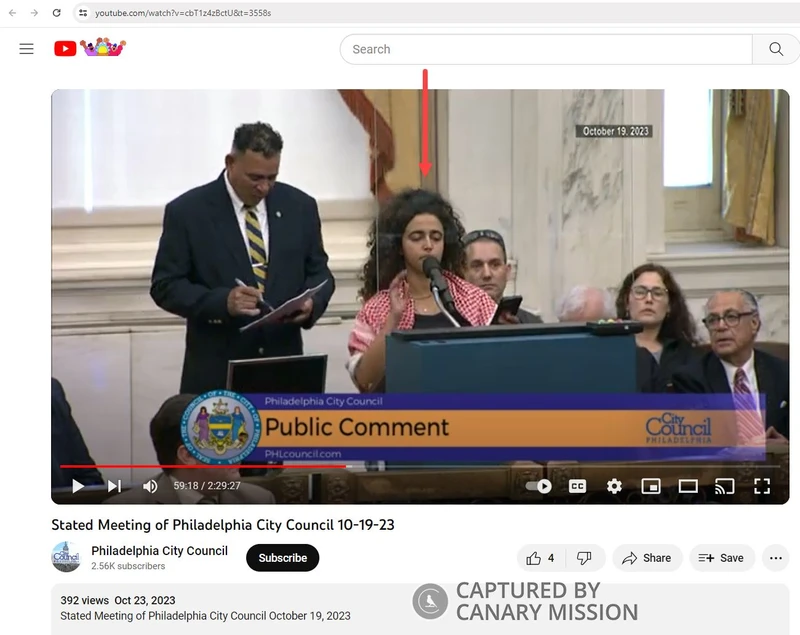Open the hamburger guide menu
The width and height of the screenshot is (800, 635).
point(27,49)
